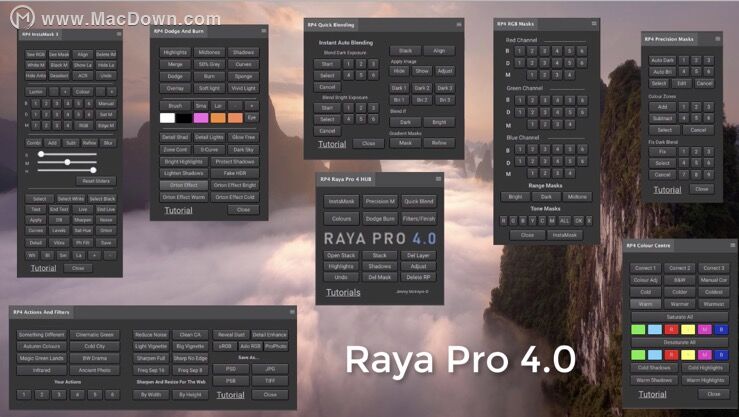Open the Quick Blending panel menu icon
This screenshot has width=739, height=417.
tap(459, 25)
